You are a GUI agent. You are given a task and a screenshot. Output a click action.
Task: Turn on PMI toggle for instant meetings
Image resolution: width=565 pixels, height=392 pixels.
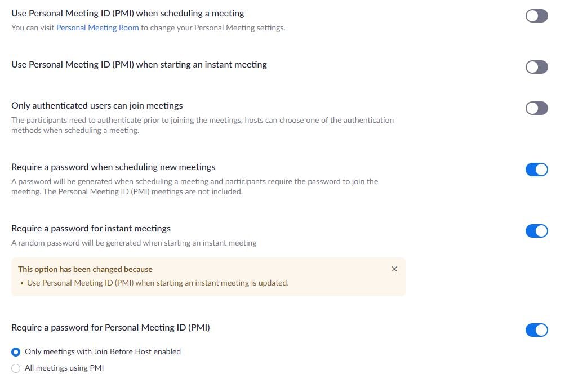coord(536,68)
